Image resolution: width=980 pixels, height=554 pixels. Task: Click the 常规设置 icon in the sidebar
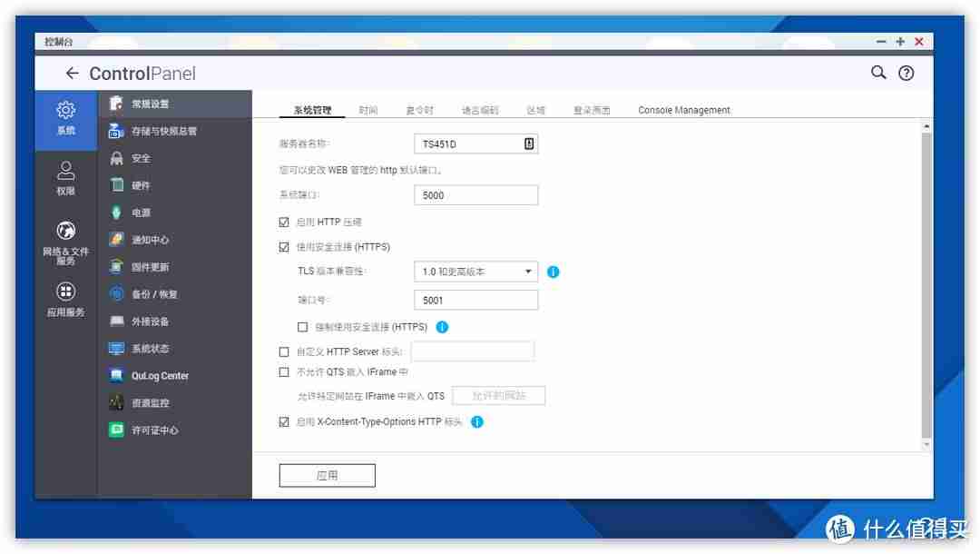point(116,104)
